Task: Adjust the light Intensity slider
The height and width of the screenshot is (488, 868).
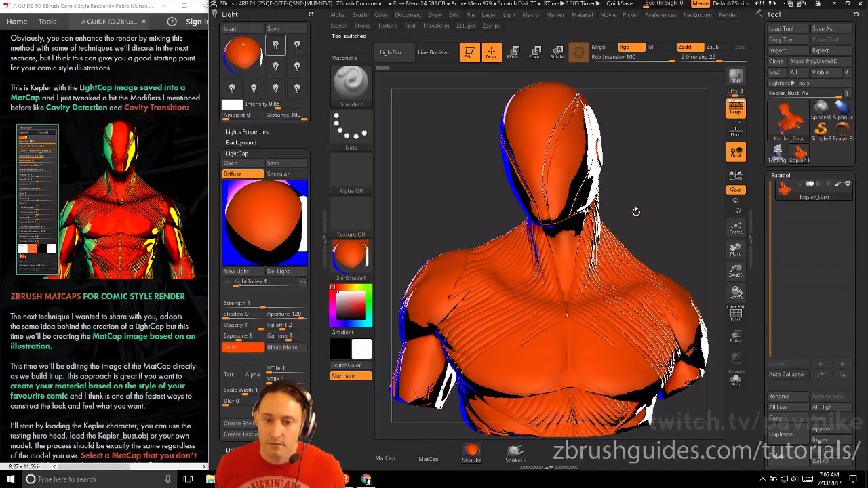Action: pyautogui.click(x=275, y=104)
